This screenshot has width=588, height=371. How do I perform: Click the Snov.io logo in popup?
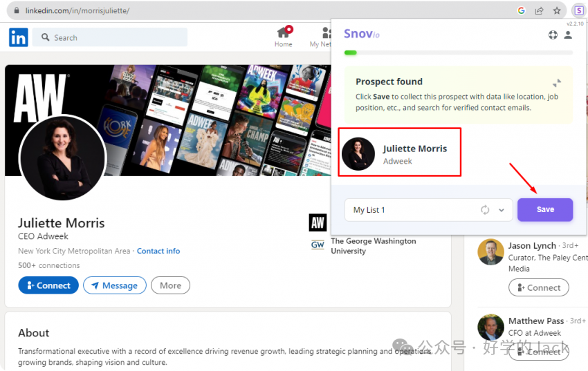[x=362, y=34]
